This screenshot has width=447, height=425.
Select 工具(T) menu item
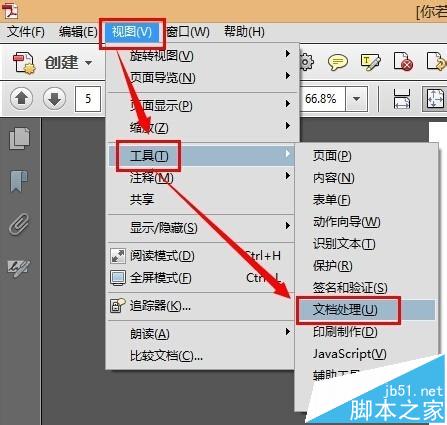[x=201, y=155]
